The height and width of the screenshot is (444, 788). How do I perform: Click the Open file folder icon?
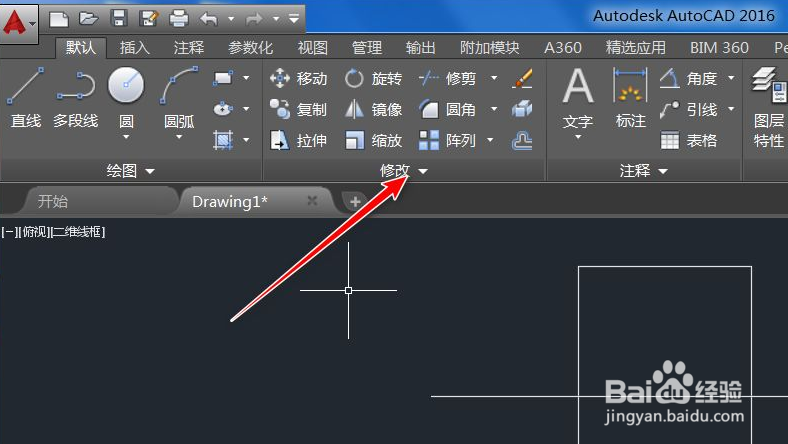click(88, 20)
